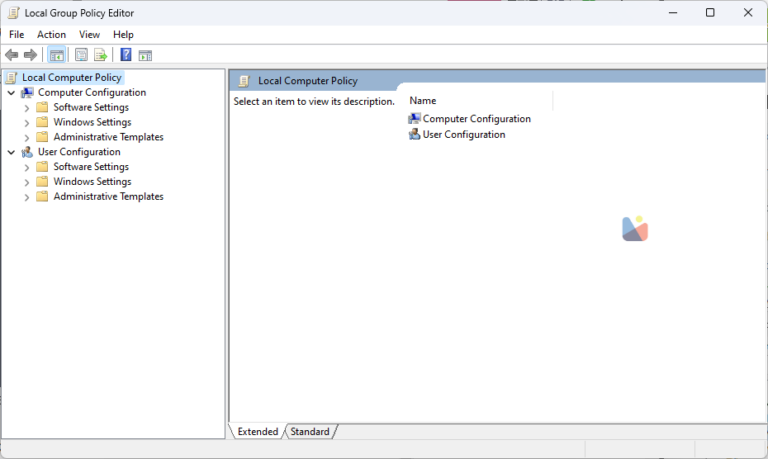Open the Action menu
Image resolution: width=768 pixels, height=459 pixels.
pos(51,34)
